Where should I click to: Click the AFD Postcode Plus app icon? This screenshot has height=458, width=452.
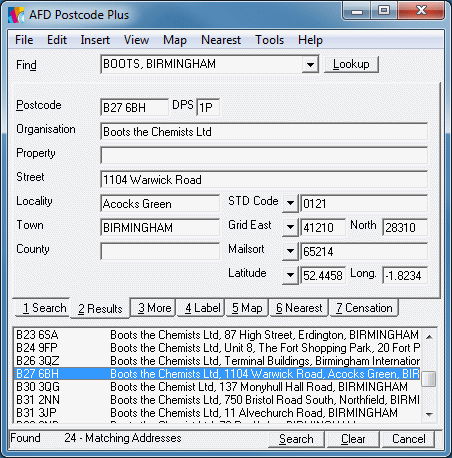coord(16,15)
